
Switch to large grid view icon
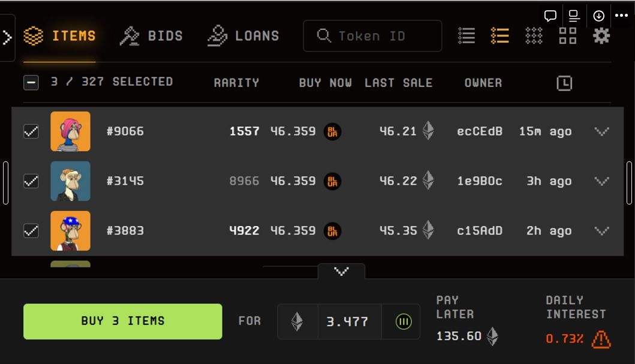pos(567,36)
